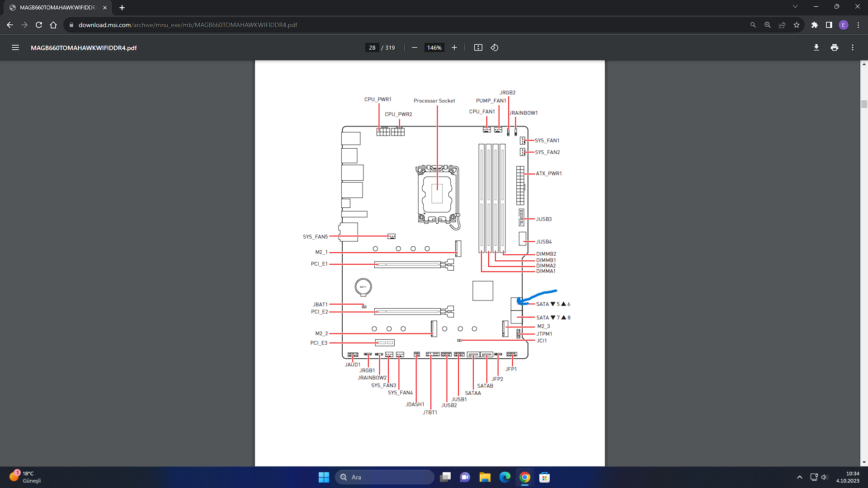Viewport: 868px width, 488px height.
Task: Click the page number input field
Action: click(x=372, y=47)
